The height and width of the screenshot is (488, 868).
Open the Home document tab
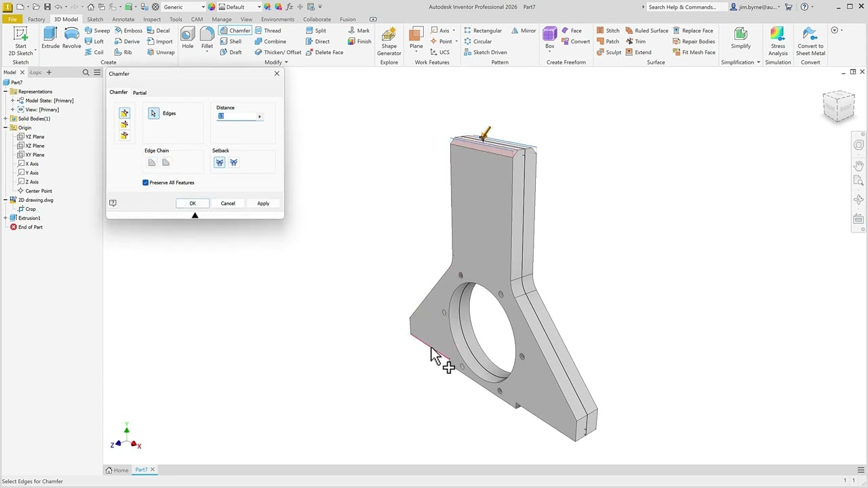tap(117, 470)
